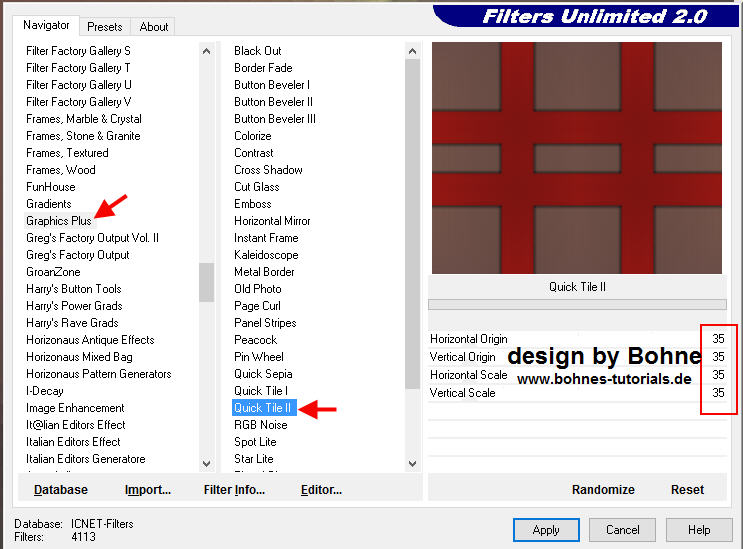Image resolution: width=743 pixels, height=549 pixels.
Task: Click the Import... button
Action: [x=148, y=489]
